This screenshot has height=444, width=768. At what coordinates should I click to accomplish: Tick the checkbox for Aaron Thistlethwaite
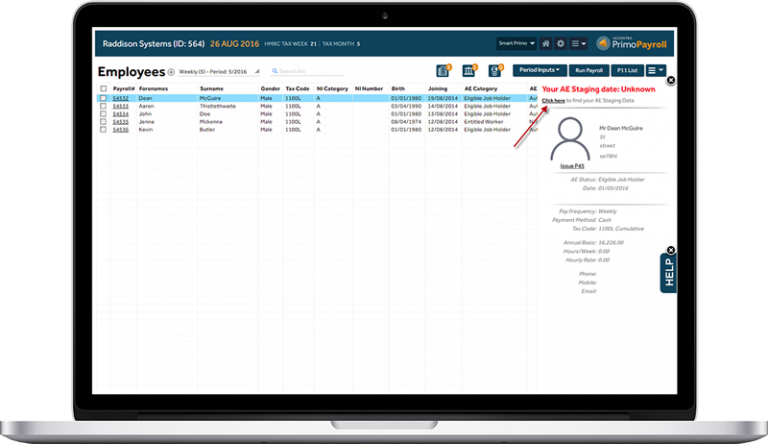click(103, 106)
